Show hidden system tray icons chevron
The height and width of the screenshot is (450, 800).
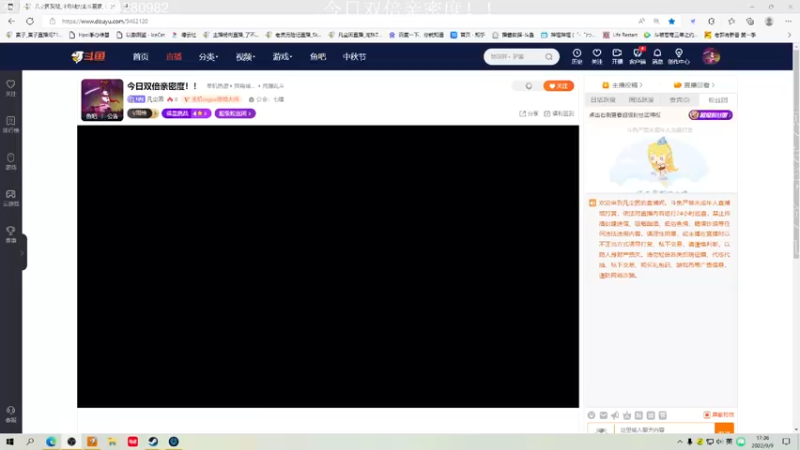point(680,442)
